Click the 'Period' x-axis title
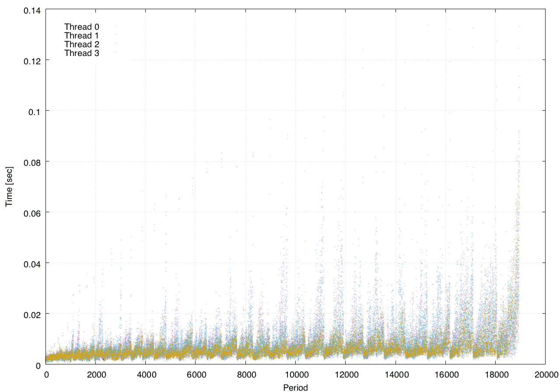560x392 pixels. click(x=295, y=387)
